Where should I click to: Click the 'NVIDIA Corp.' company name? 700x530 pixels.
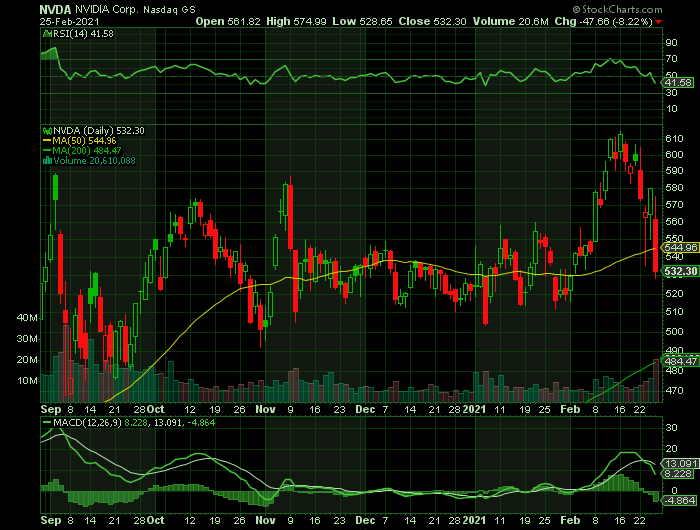107,9
